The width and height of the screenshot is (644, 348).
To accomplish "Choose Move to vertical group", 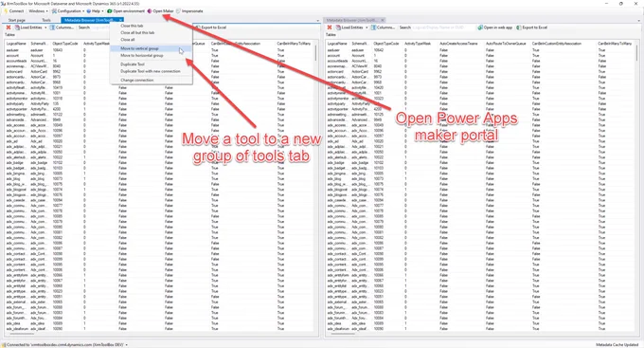I will click(x=152, y=48).
